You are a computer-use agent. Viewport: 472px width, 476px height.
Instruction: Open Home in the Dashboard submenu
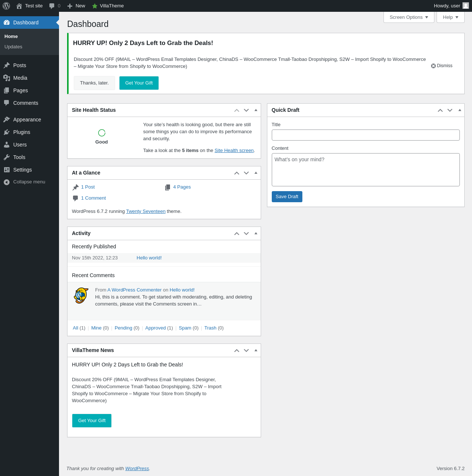pyautogui.click(x=11, y=37)
